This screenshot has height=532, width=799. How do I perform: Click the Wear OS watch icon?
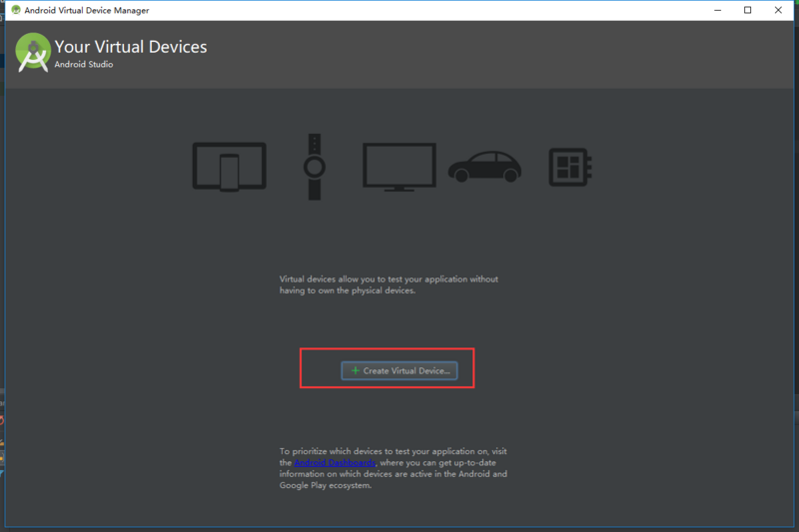315,167
